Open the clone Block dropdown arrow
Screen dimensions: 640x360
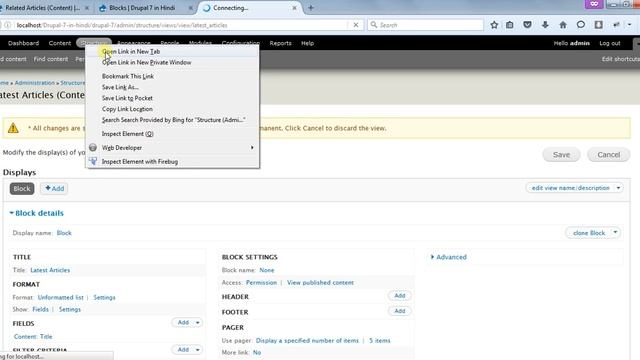point(615,233)
